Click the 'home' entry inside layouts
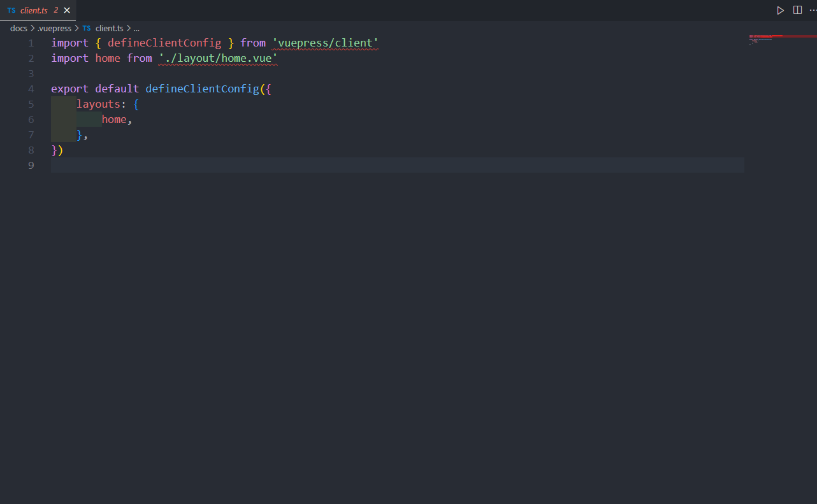 (114, 119)
